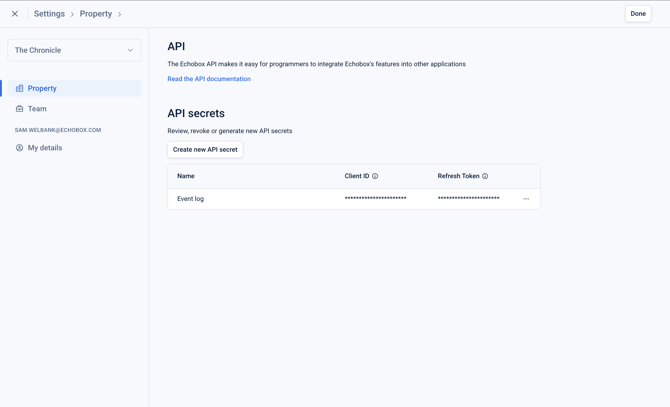Click the Team briefcase icon

19,109
